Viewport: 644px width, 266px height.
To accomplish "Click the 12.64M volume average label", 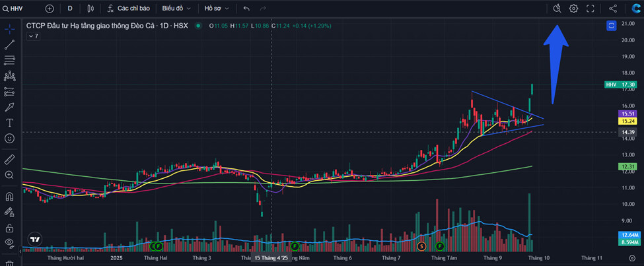I will 628,235.
